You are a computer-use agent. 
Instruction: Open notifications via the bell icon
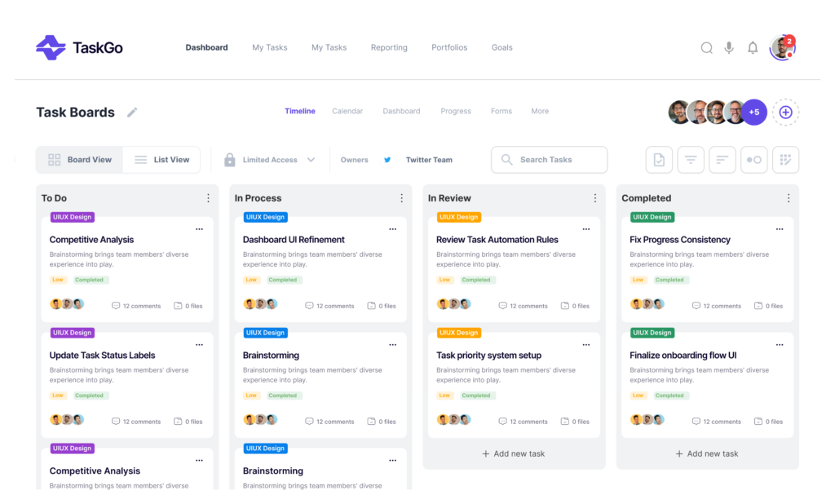click(753, 48)
